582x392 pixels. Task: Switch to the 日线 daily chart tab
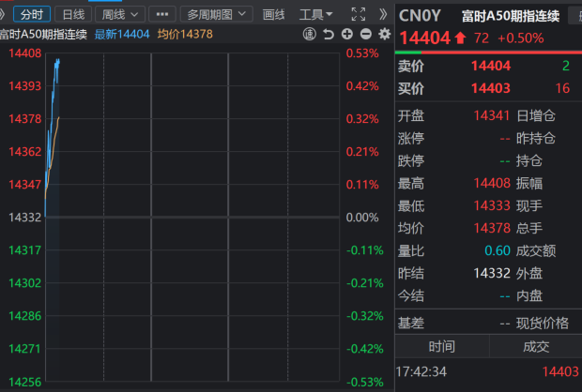[73, 14]
